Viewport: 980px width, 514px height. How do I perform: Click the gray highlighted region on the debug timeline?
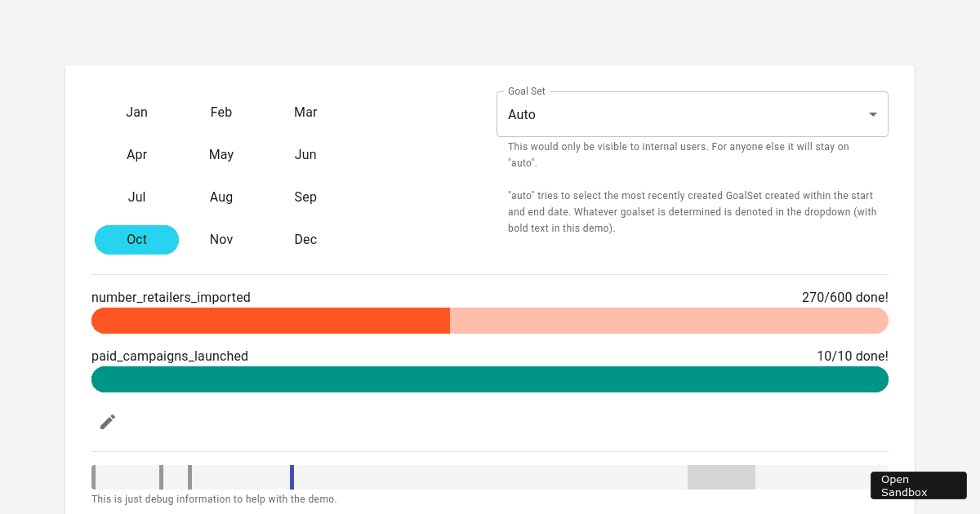(x=721, y=477)
